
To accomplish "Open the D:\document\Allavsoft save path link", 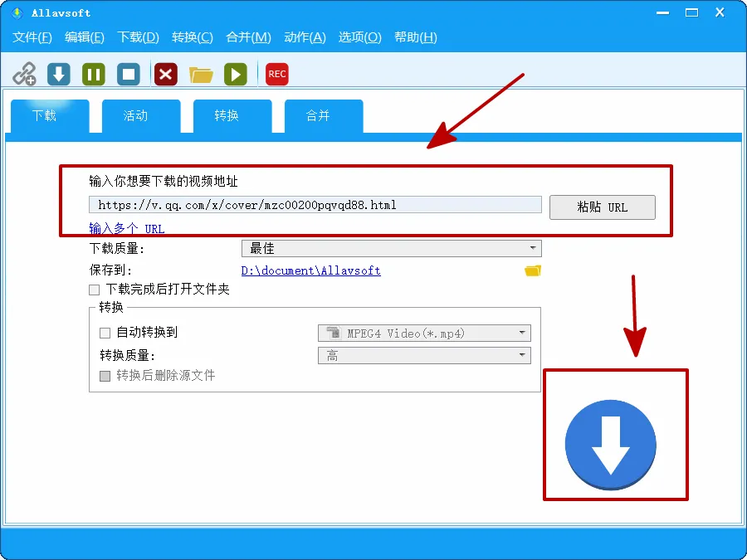I will coord(310,270).
